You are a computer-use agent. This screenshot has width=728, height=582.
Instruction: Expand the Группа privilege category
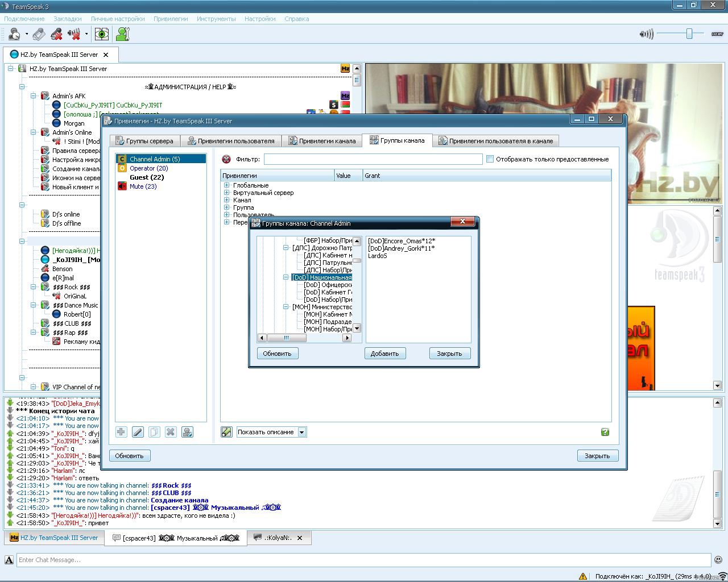(226, 207)
